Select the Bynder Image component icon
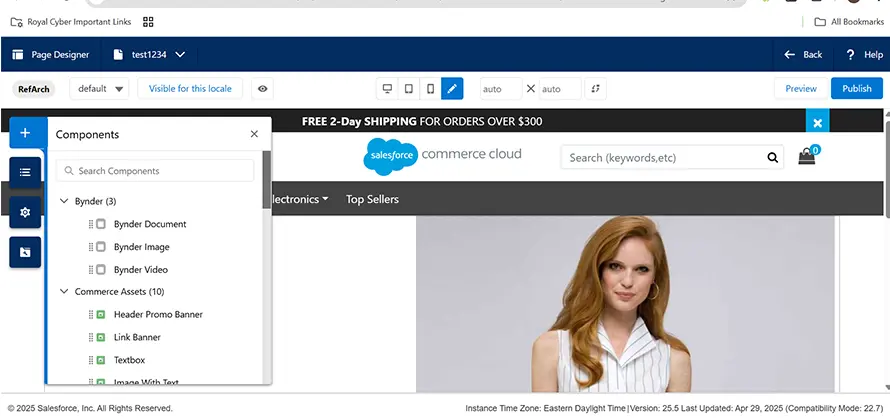Image resolution: width=890 pixels, height=420 pixels. [x=101, y=247]
